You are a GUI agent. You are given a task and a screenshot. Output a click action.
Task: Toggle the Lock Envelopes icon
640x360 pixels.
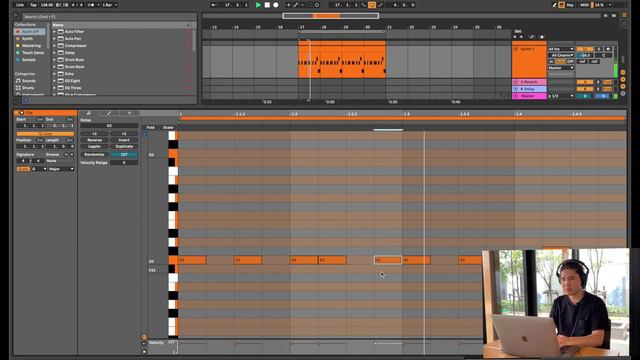tap(542, 37)
